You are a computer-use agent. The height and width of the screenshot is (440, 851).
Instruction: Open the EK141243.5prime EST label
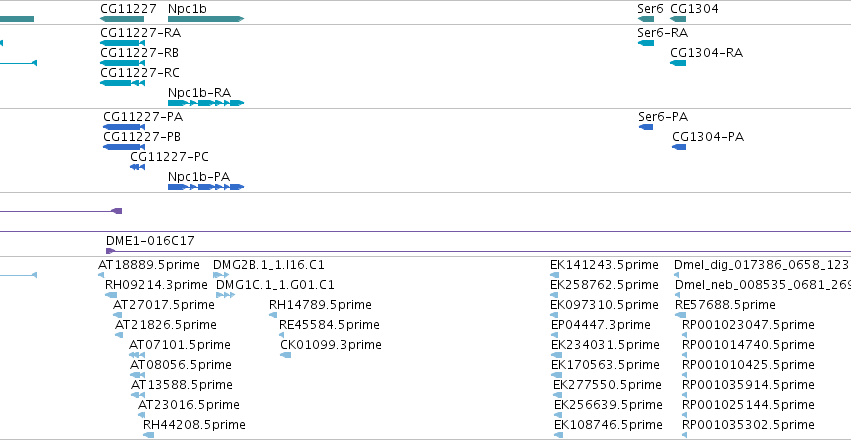point(605,265)
